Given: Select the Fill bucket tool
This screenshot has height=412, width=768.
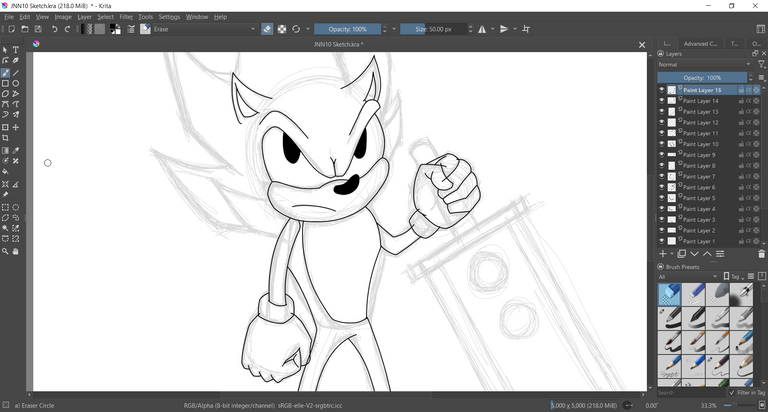Looking at the screenshot, I should [5, 172].
